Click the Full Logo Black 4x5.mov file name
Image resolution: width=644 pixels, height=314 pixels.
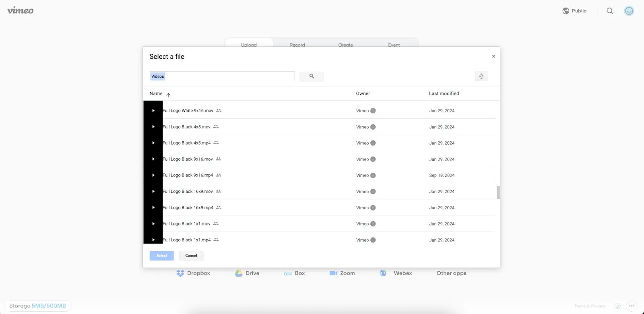tap(186, 127)
